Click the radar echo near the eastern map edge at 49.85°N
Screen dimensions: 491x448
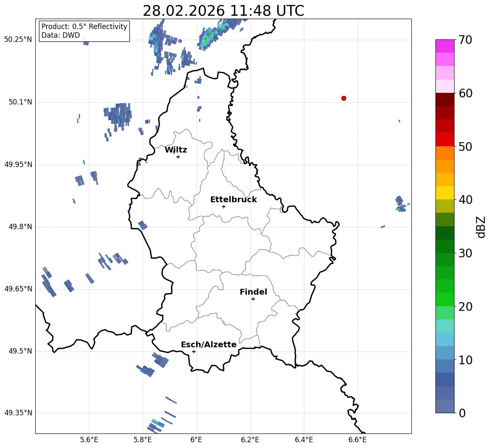(400, 203)
